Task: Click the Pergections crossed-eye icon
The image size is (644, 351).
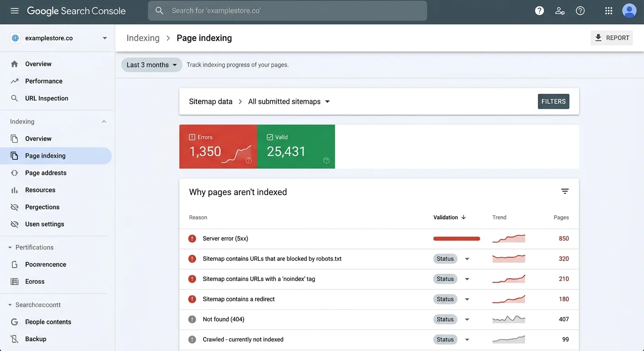Action: (x=15, y=207)
